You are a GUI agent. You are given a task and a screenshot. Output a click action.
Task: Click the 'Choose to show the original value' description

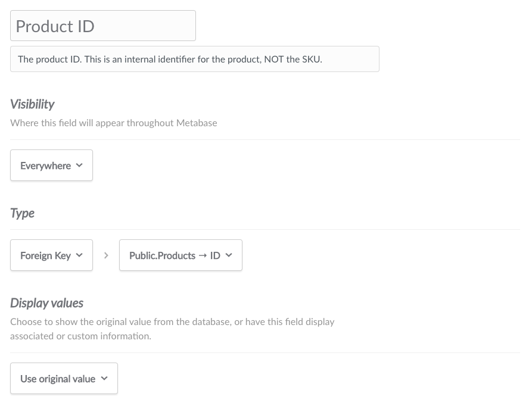point(172,329)
